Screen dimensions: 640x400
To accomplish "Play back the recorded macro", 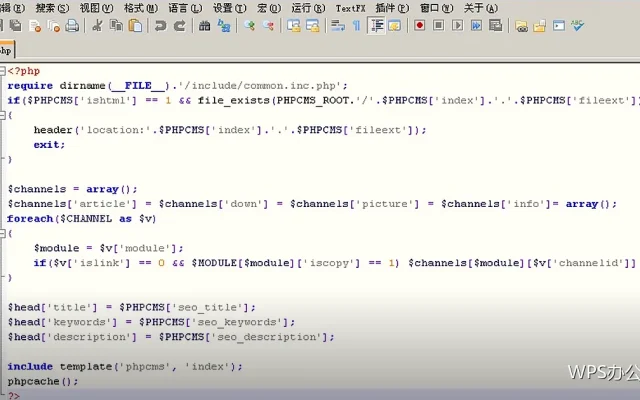I will click(458, 26).
